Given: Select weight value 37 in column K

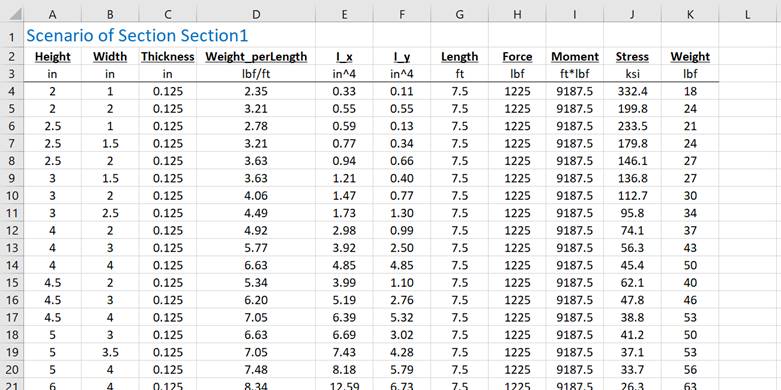Looking at the screenshot, I should 690,231.
